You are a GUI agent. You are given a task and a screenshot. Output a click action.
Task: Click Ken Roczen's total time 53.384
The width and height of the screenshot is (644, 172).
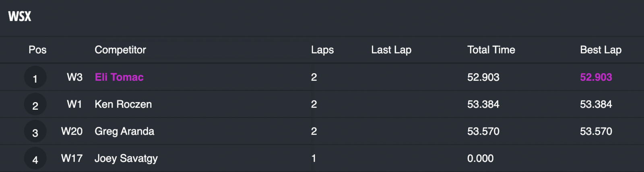483,104
